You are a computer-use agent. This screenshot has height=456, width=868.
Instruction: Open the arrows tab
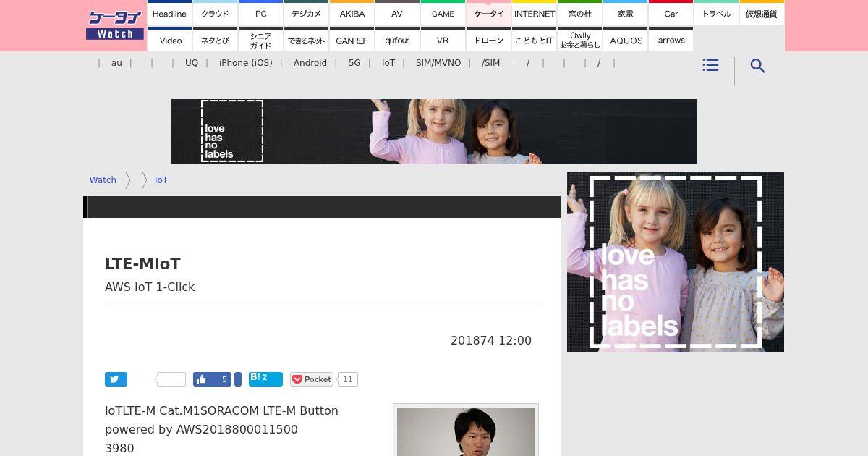coord(671,41)
